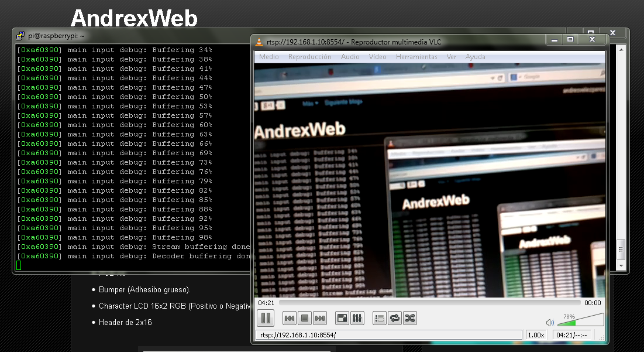
Task: Open the VLC window menu via the cone icon
Action: (258, 40)
